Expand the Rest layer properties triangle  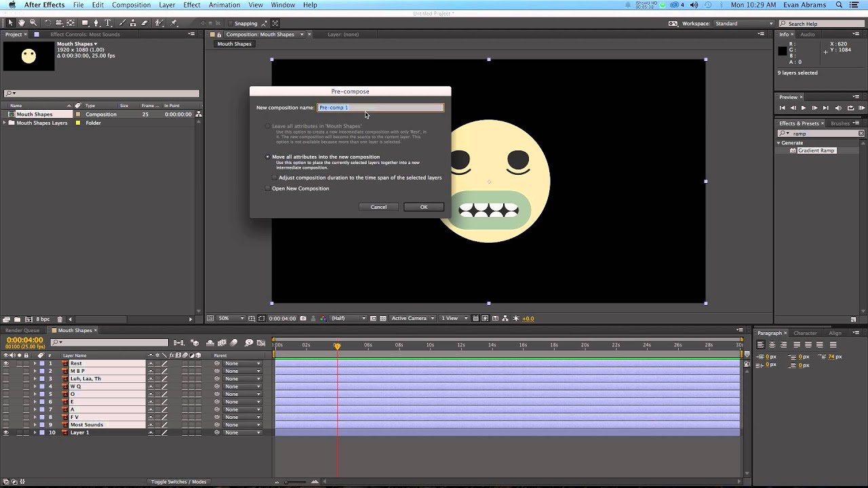35,363
